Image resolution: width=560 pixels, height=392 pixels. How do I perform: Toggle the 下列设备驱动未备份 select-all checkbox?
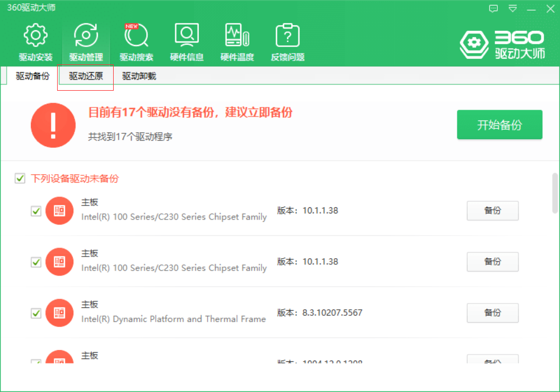20,178
